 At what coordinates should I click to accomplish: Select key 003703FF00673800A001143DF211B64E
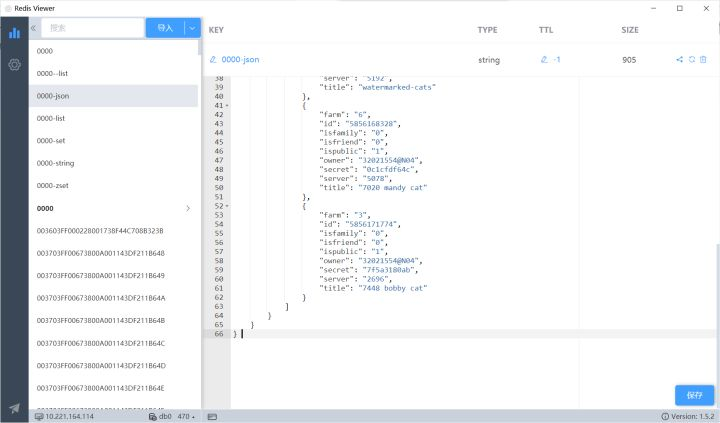tap(113, 389)
